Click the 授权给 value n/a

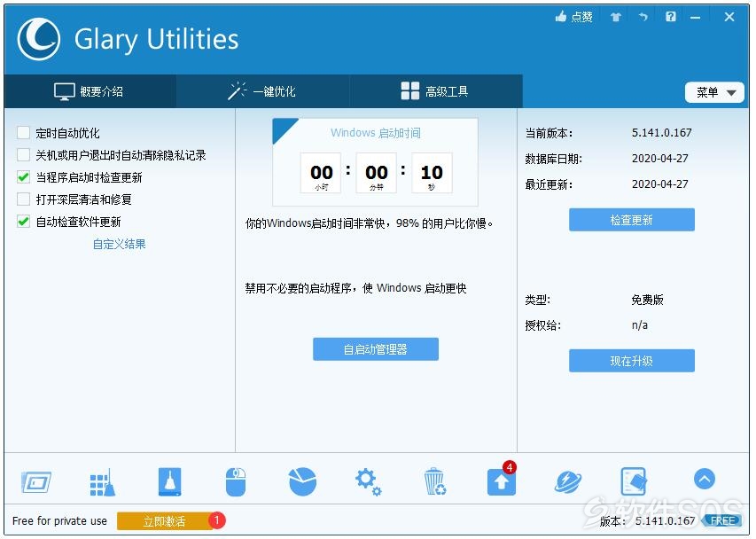640,325
